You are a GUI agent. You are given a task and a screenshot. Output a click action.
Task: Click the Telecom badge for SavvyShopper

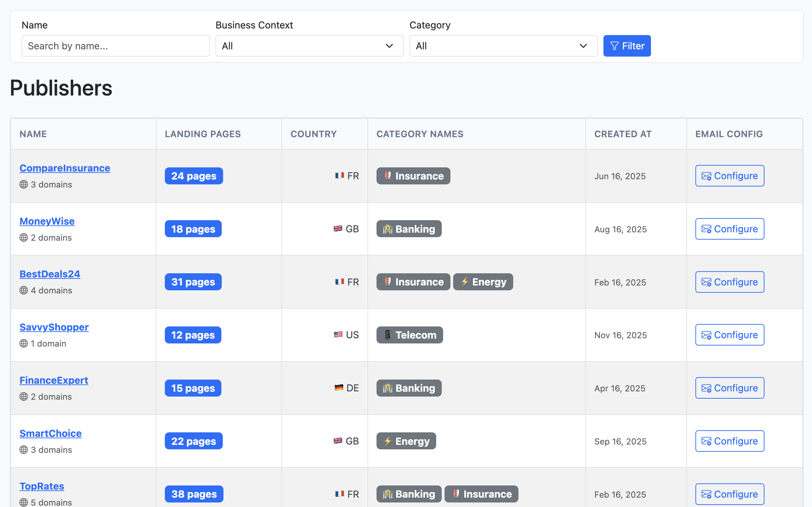click(x=409, y=335)
